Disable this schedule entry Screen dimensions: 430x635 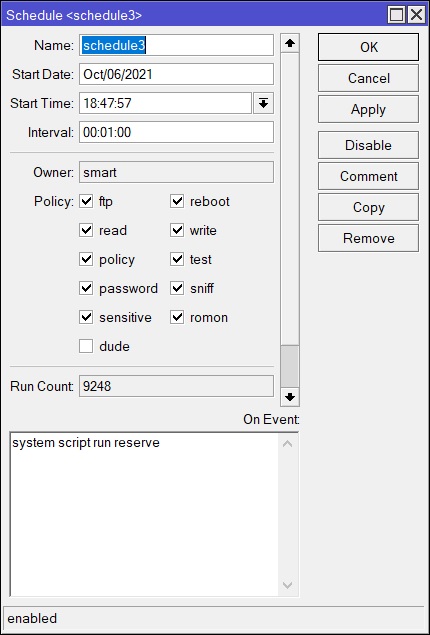[368, 145]
